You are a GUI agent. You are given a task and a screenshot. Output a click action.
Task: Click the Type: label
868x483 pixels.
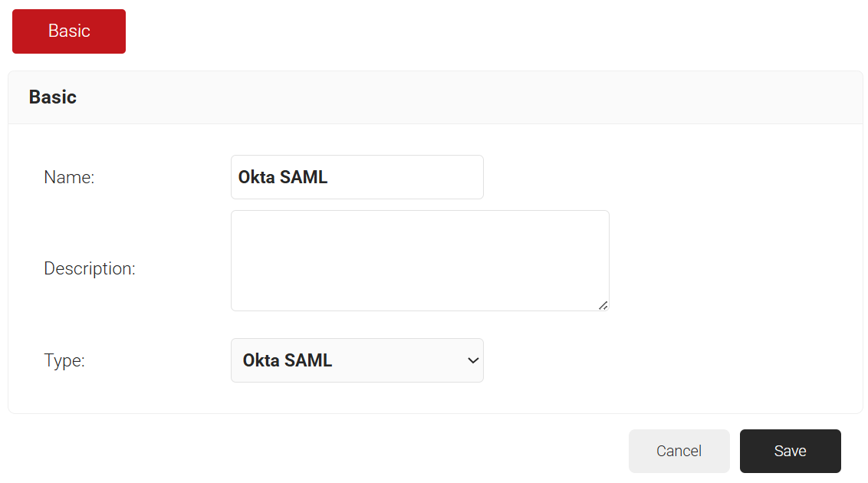(x=64, y=360)
